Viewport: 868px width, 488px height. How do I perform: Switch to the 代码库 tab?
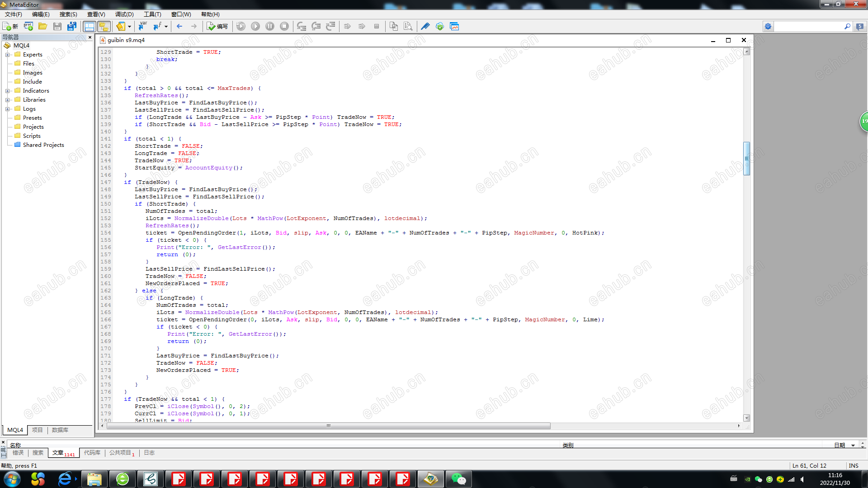[92, 453]
